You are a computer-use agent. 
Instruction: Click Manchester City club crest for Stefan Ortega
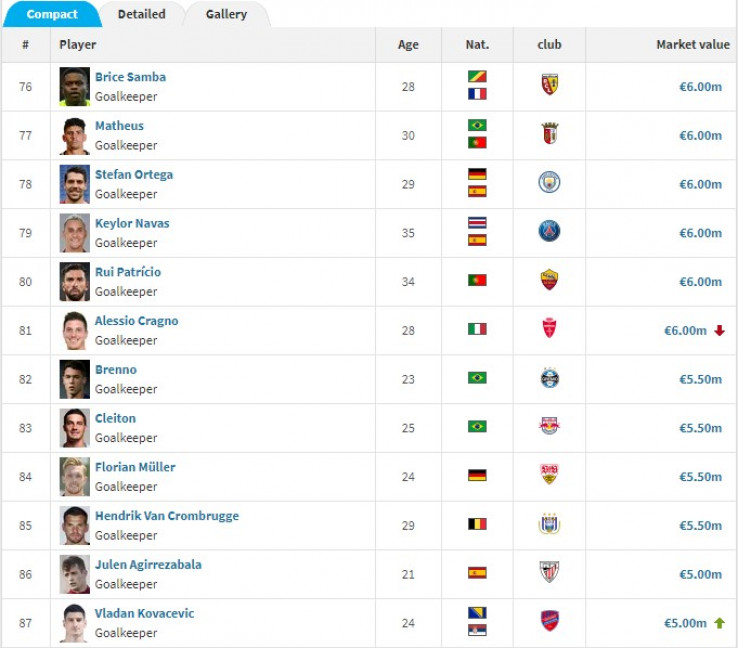click(x=549, y=183)
